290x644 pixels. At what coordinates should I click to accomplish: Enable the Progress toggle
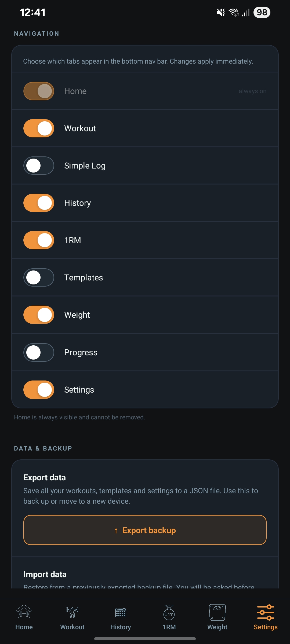click(x=39, y=352)
